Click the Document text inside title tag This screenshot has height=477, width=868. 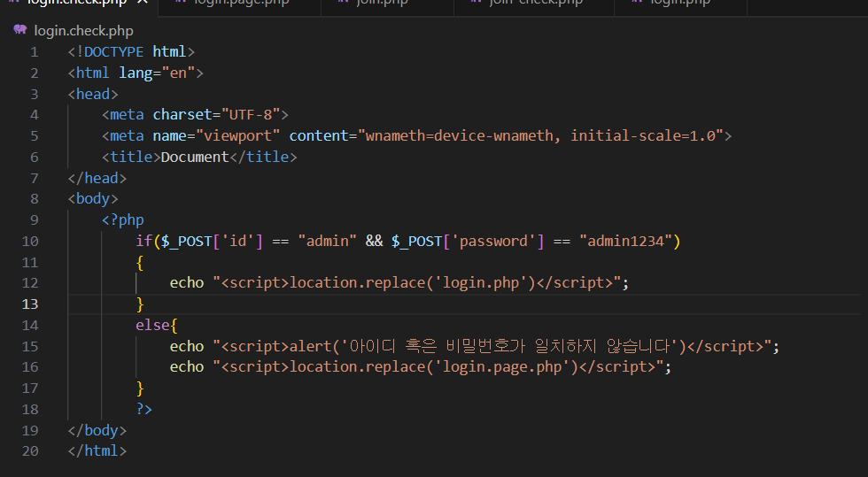195,157
